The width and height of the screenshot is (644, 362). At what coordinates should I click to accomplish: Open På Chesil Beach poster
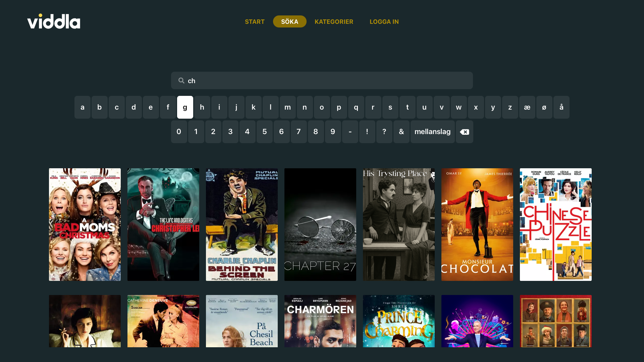[242, 321]
